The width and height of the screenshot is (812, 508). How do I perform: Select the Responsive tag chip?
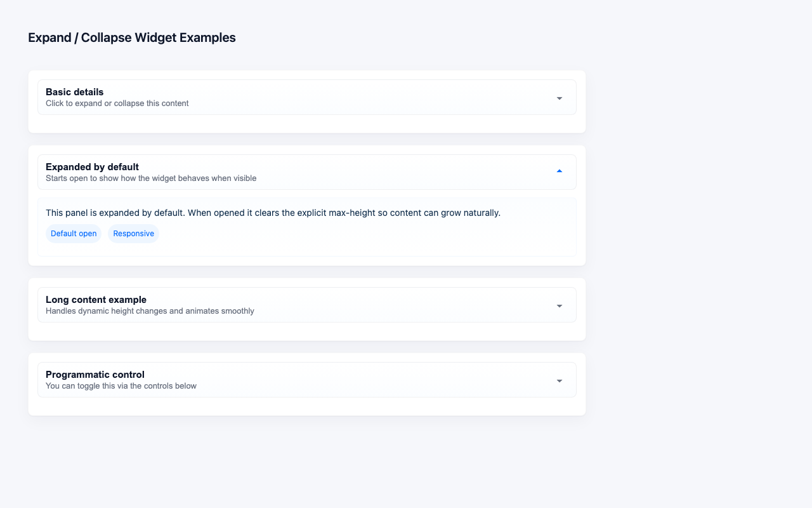133,234
